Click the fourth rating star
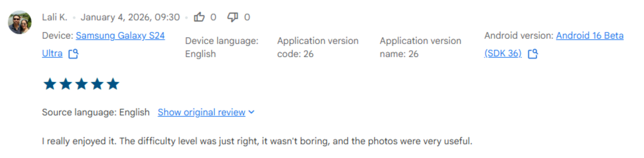The height and width of the screenshot is (158, 644). pos(97,84)
